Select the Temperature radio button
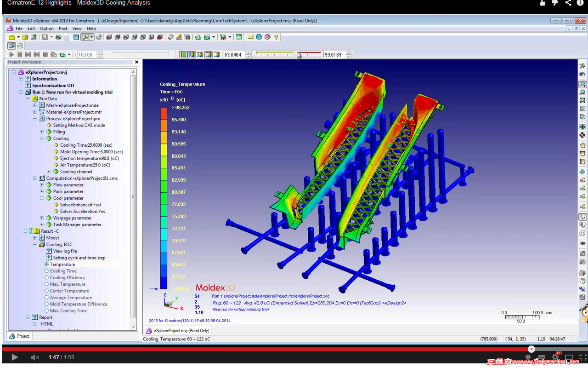 pos(46,264)
